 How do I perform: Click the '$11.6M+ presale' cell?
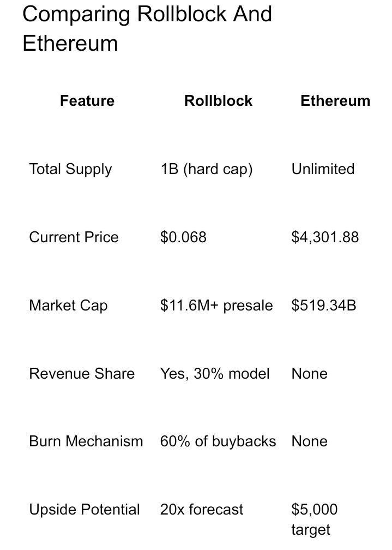click(x=216, y=306)
